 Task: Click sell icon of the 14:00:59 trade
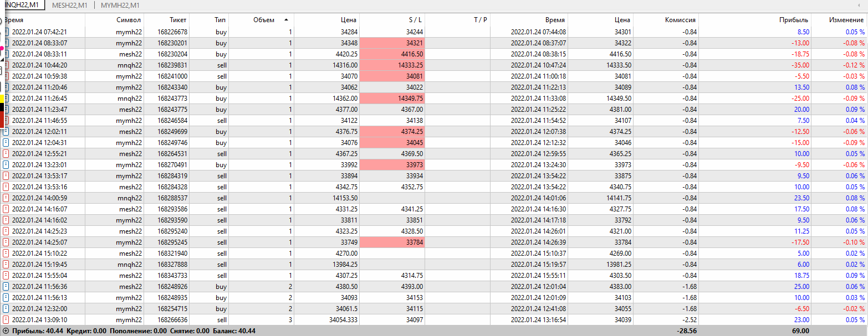[6, 198]
